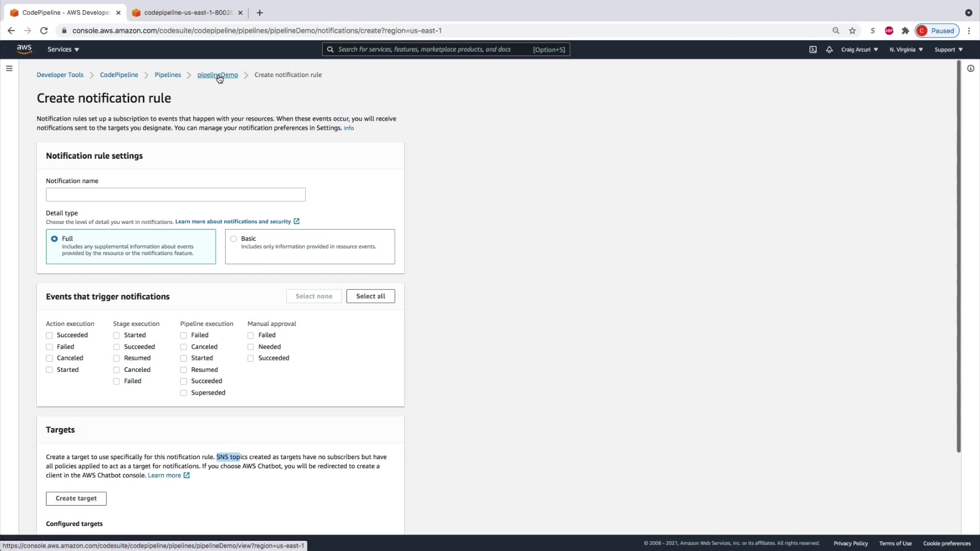Go to Developer Tools breadcrumb
The width and height of the screenshot is (980, 551).
pyautogui.click(x=60, y=75)
